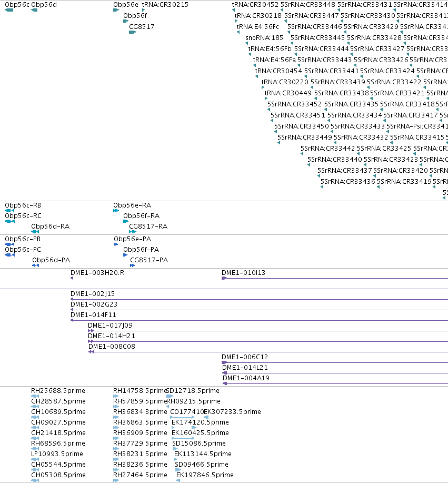448x483 pixels.
Task: Click the DME1-002J15 clone arrowhead
Action: pos(72,299)
